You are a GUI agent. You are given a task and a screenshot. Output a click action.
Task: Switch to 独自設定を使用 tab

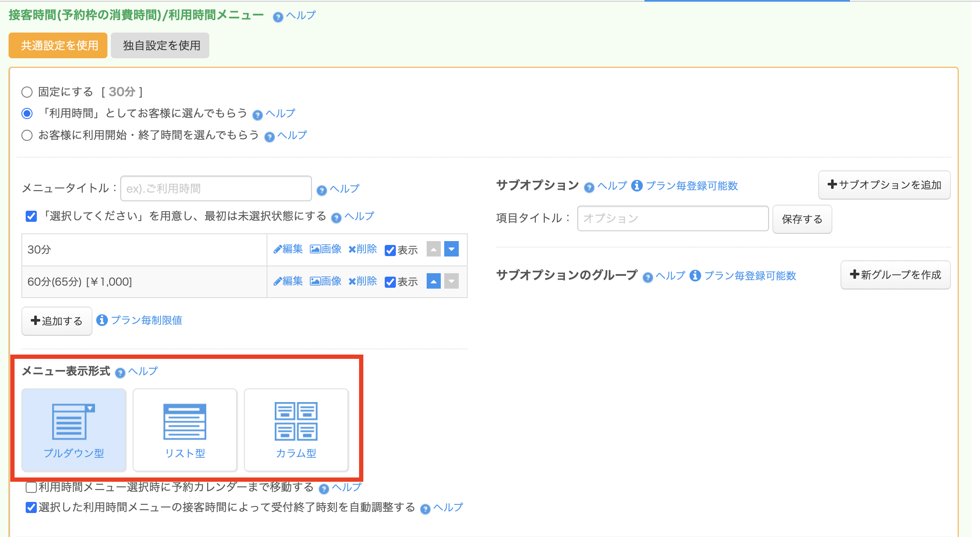(x=160, y=45)
